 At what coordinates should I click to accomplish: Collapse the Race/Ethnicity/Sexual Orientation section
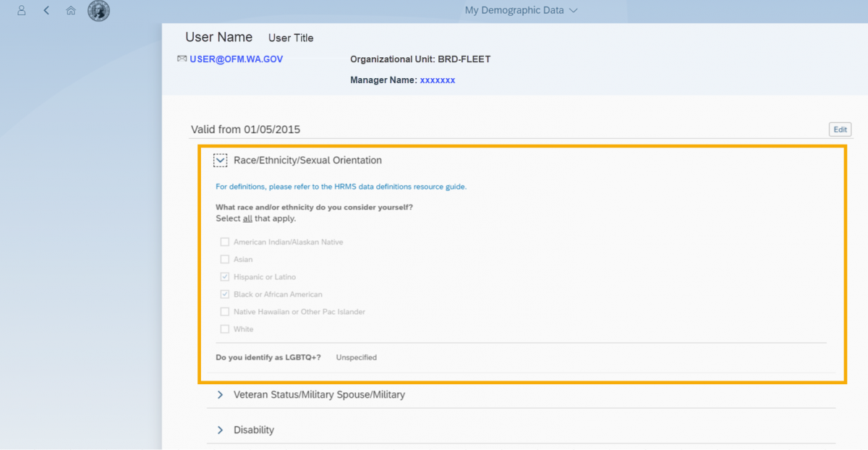221,161
